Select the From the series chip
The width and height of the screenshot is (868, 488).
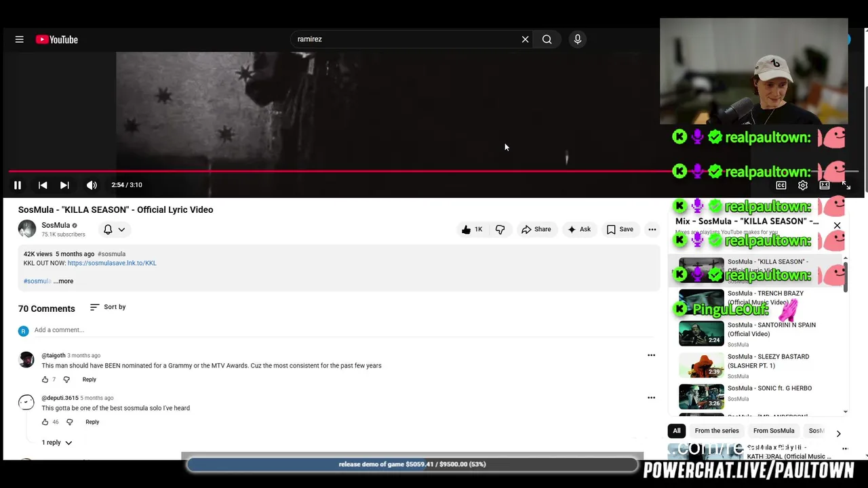coord(717,431)
